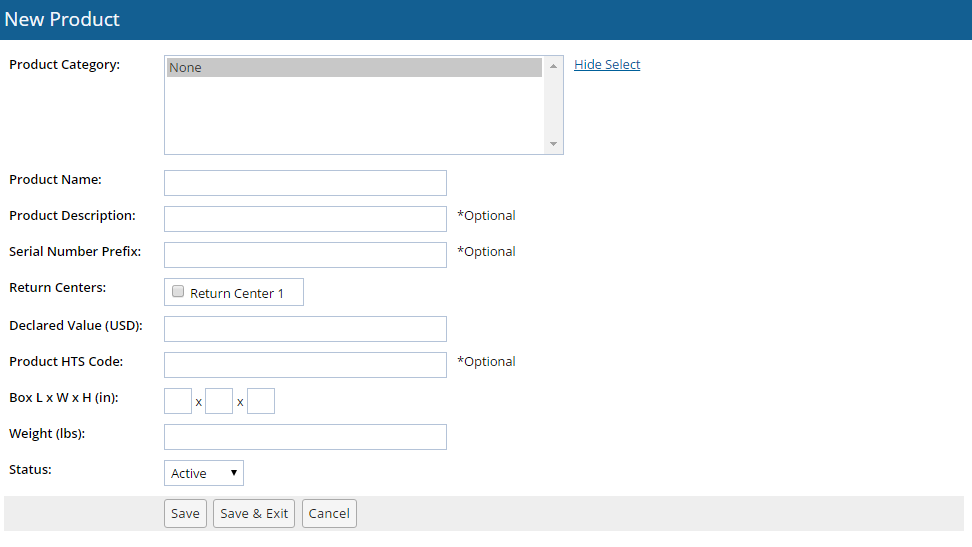Click the Save & Exit button
972x547 pixels.
pyautogui.click(x=254, y=514)
